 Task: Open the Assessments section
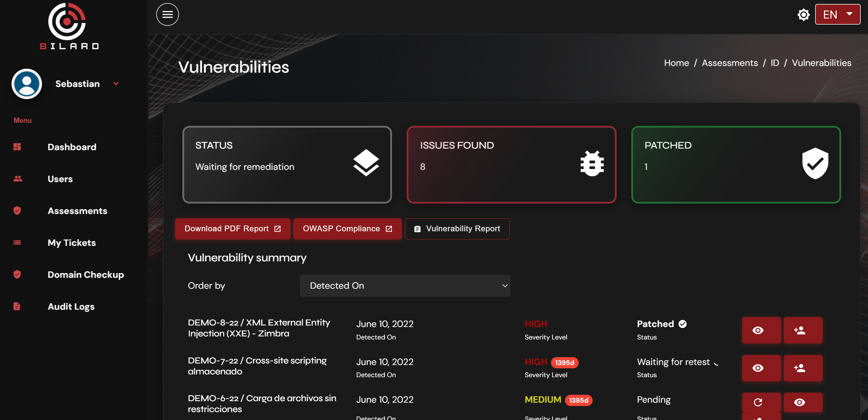coord(77,211)
